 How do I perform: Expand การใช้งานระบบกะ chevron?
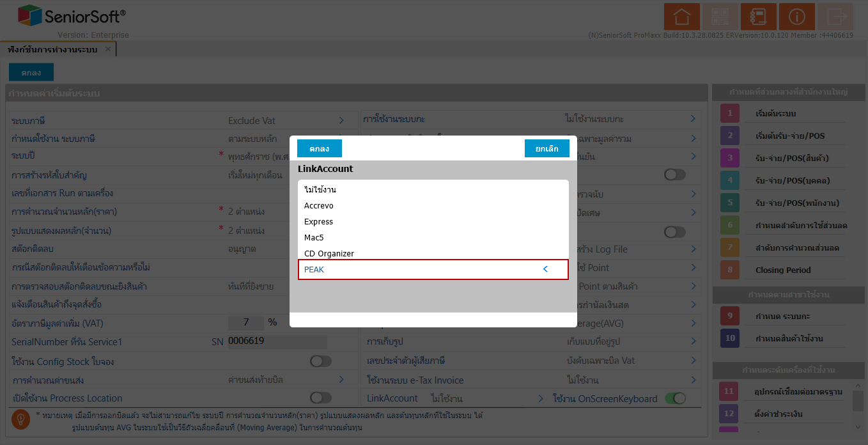(x=693, y=119)
